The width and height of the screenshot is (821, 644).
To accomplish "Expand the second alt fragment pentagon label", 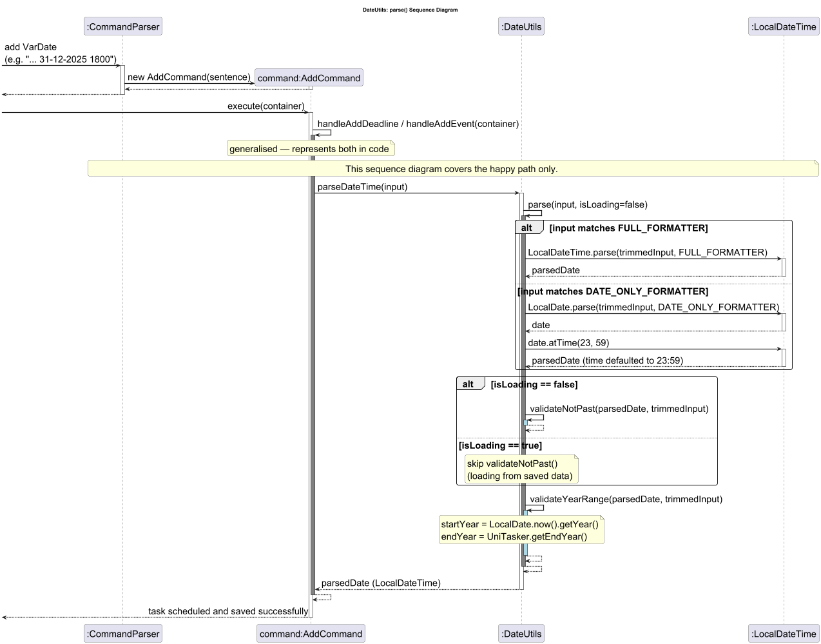I will pos(470,383).
